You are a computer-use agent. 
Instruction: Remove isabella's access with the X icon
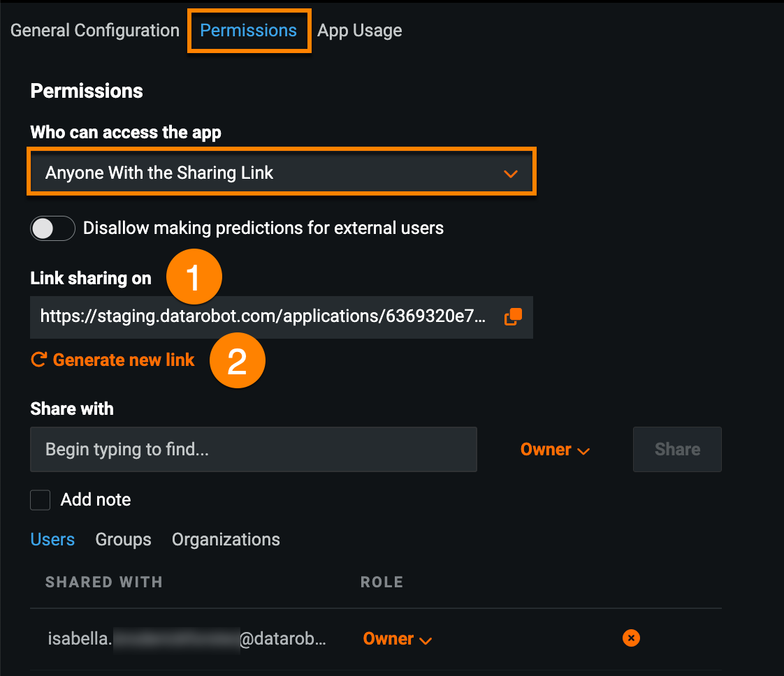tap(630, 638)
